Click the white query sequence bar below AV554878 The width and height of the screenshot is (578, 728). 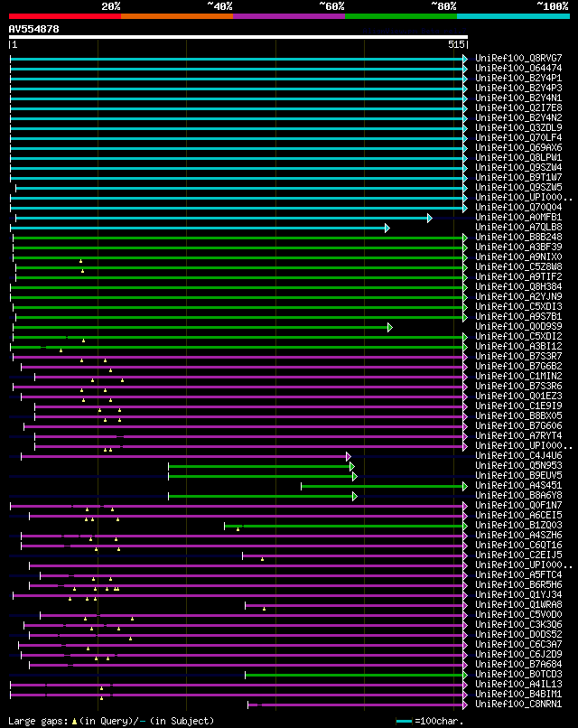(x=238, y=37)
